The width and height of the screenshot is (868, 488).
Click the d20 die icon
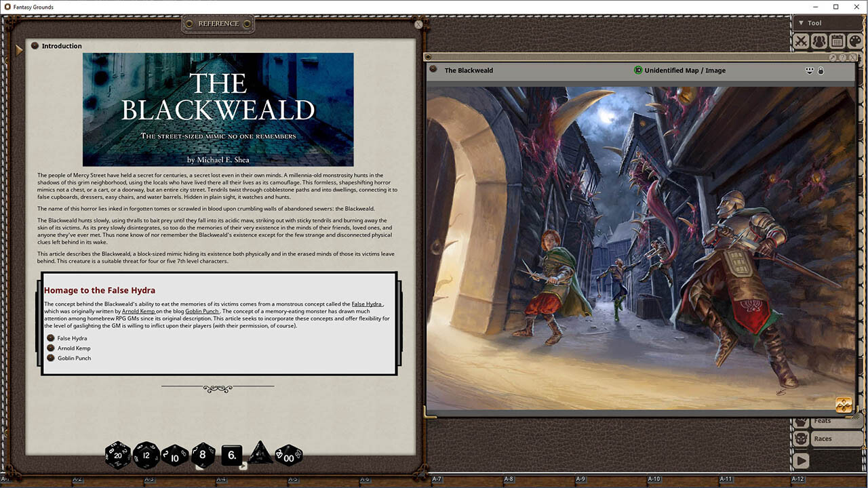click(x=117, y=455)
